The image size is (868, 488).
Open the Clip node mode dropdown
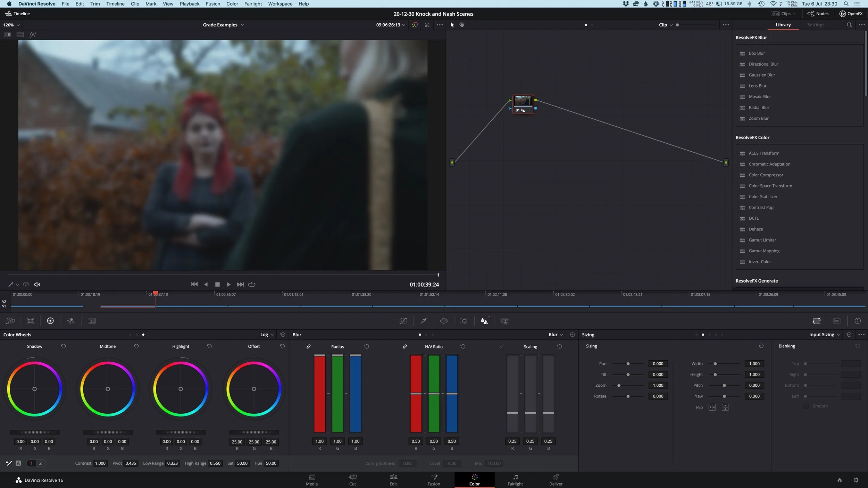(x=666, y=25)
